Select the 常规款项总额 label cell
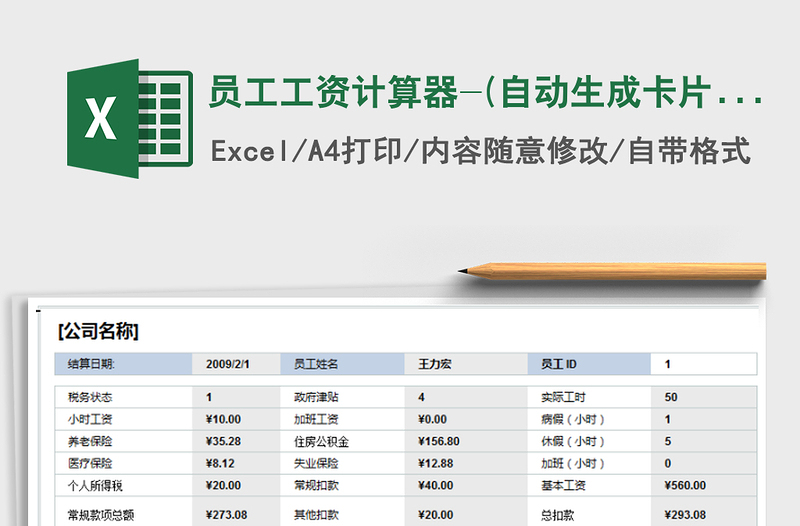Image resolution: width=800 pixels, height=526 pixels. click(x=123, y=512)
